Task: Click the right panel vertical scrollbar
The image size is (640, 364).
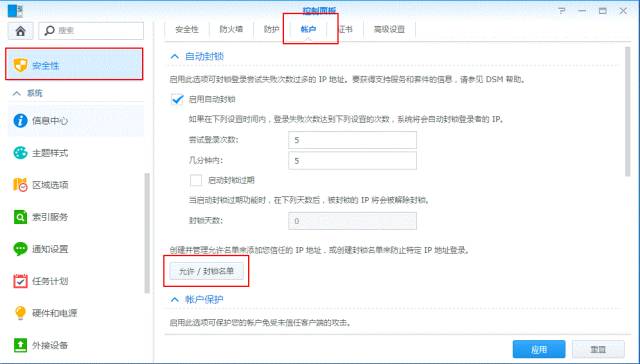Action: 627,112
